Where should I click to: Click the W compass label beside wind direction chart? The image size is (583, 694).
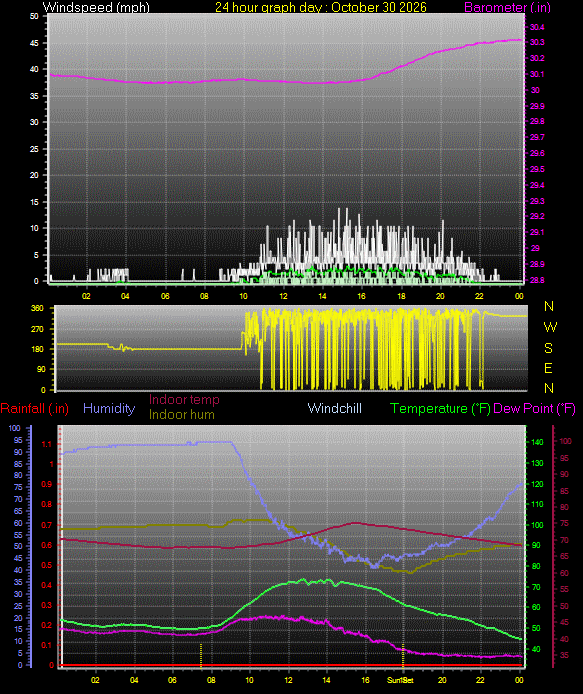point(550,327)
